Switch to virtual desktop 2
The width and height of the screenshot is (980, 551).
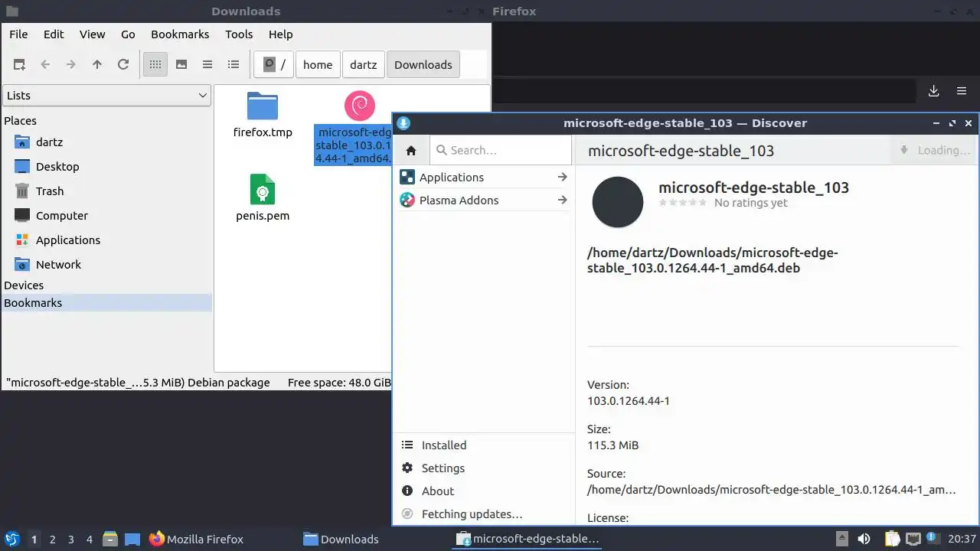[x=53, y=540]
